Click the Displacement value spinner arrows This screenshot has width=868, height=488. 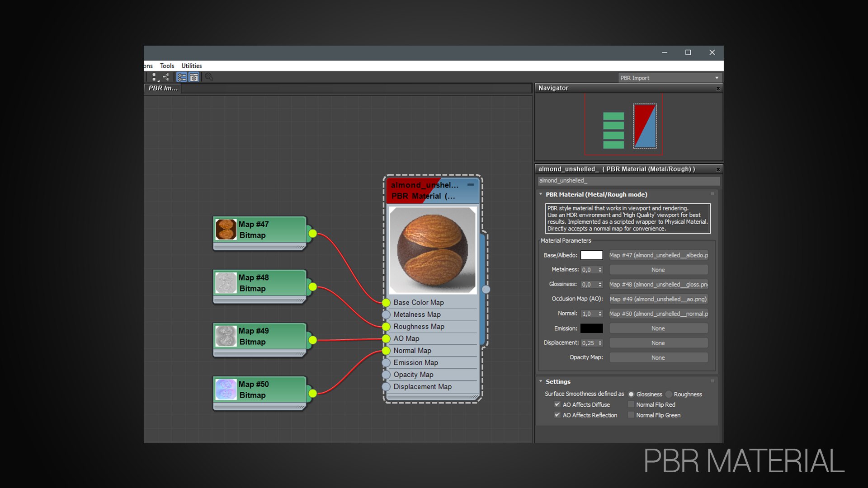coord(600,343)
